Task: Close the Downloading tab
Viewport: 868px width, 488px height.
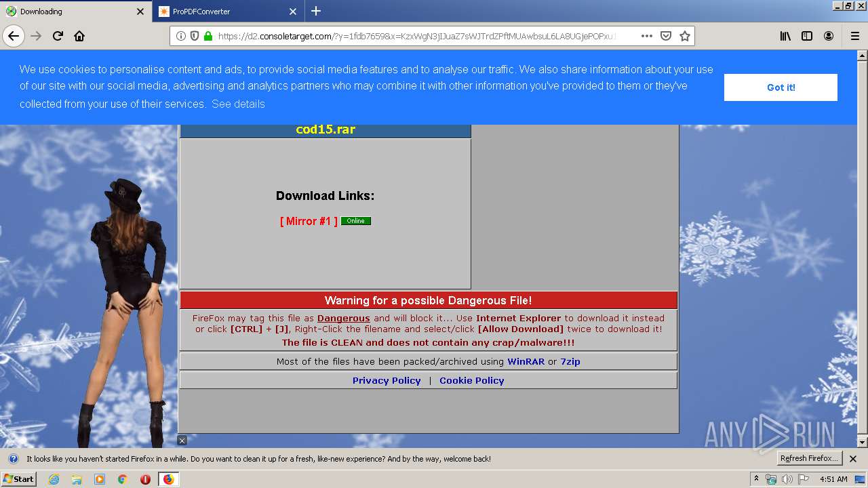Action: click(x=140, y=11)
